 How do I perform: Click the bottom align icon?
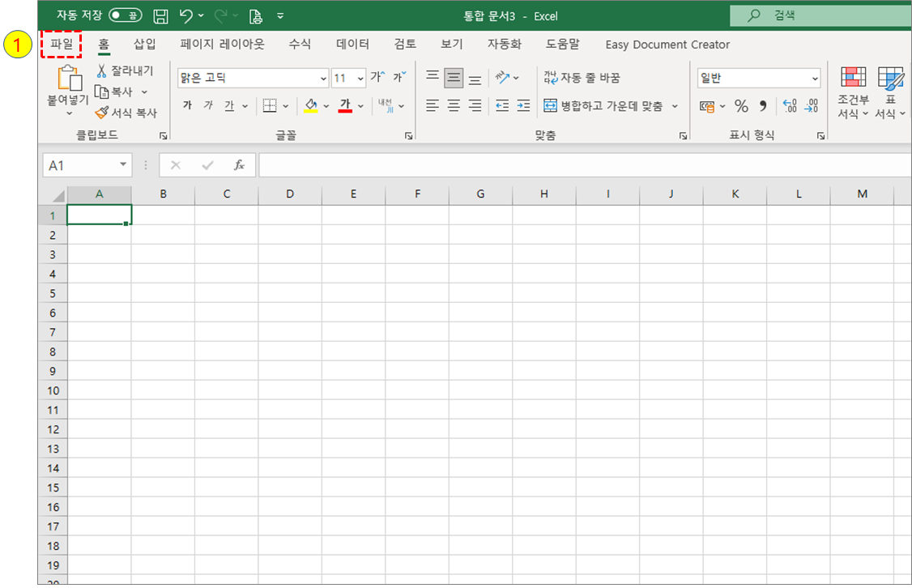coord(475,79)
